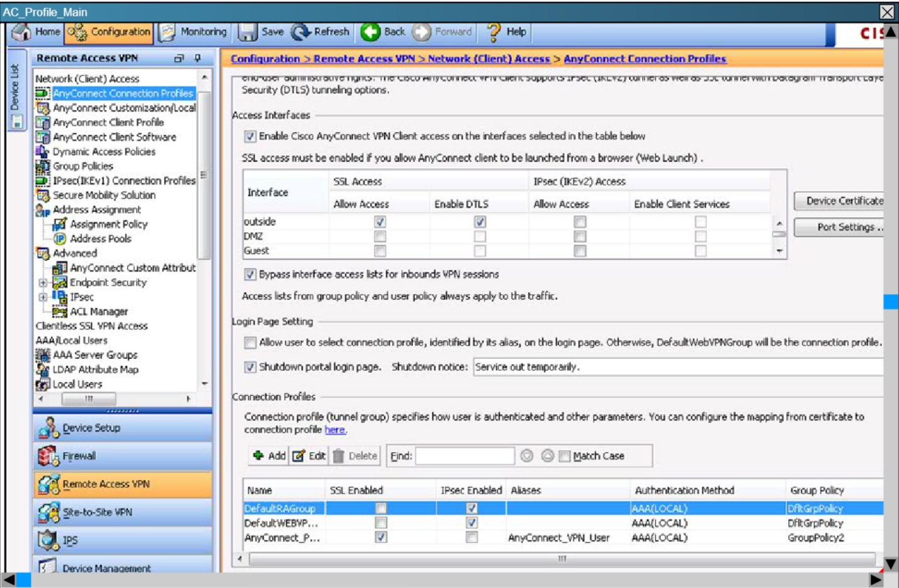Uncheck Shutdown portal login page
The height and width of the screenshot is (588, 899).
click(251, 367)
